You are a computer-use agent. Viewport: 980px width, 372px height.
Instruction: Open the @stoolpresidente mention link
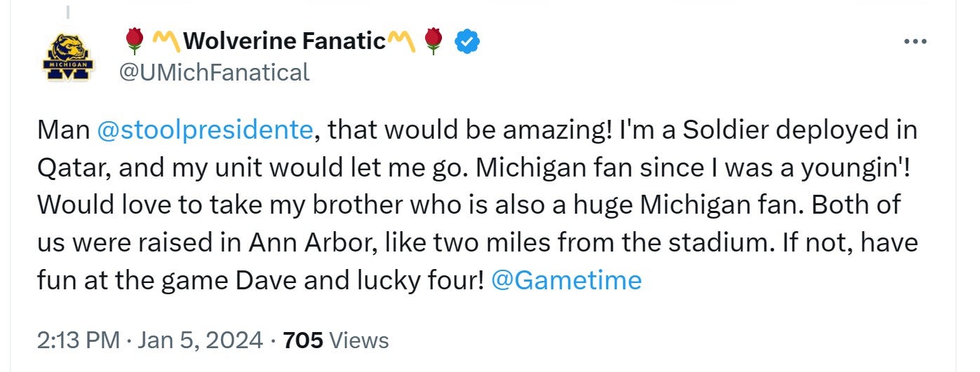click(x=205, y=130)
